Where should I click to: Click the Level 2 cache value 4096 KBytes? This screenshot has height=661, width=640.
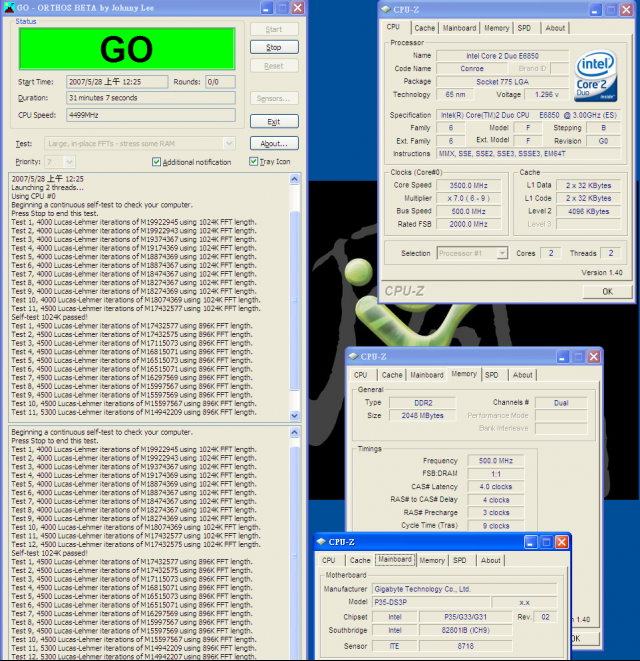588,211
